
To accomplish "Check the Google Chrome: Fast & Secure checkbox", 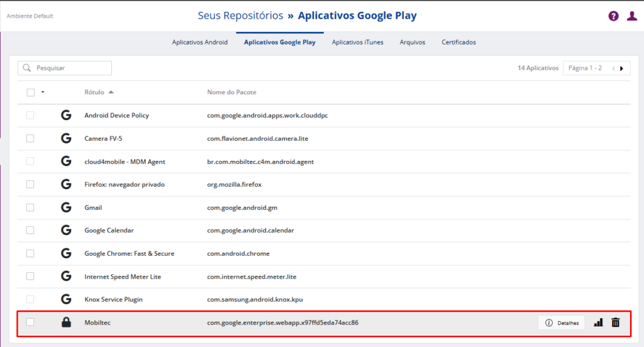I will coord(30,253).
